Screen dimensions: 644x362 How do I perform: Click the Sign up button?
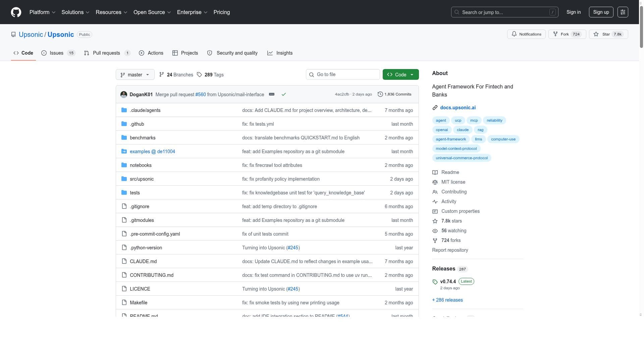(x=601, y=12)
